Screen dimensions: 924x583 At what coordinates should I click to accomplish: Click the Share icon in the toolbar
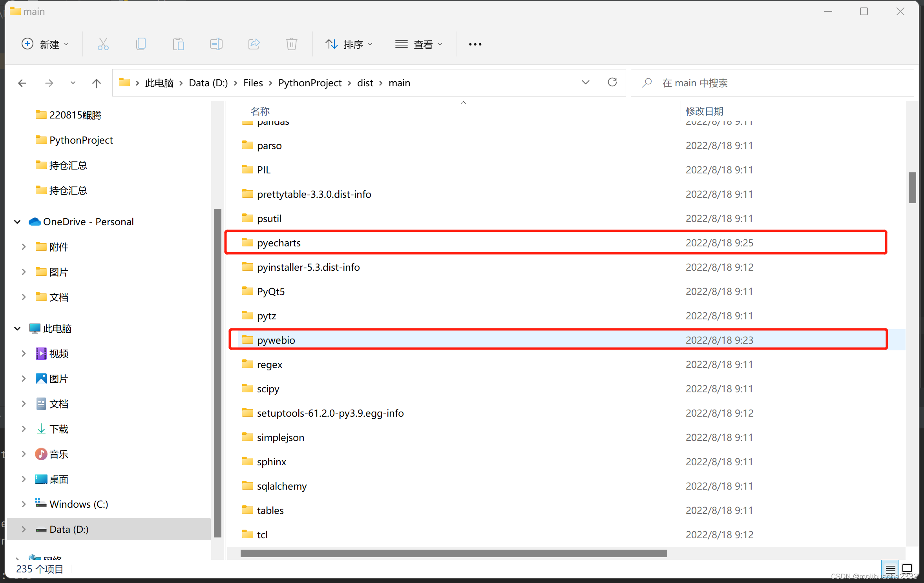pos(254,44)
